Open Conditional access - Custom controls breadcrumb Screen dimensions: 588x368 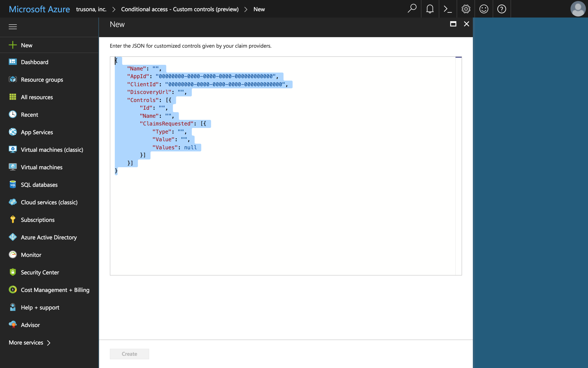[180, 9]
